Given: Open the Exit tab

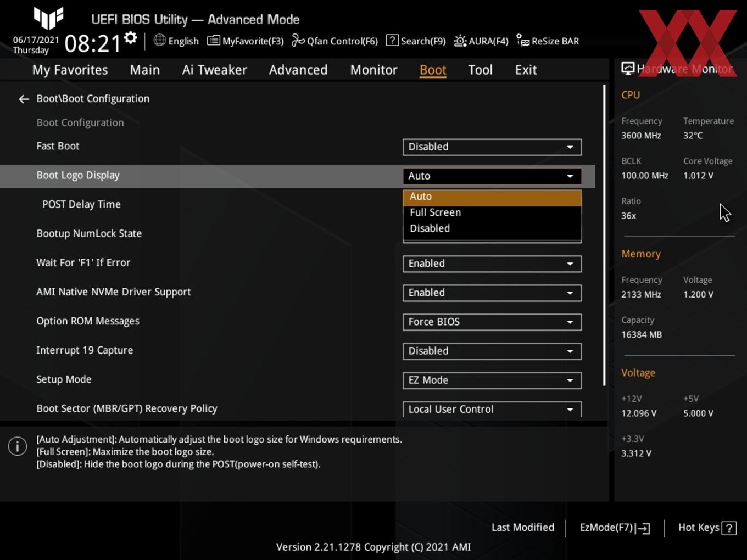Looking at the screenshot, I should pyautogui.click(x=526, y=70).
